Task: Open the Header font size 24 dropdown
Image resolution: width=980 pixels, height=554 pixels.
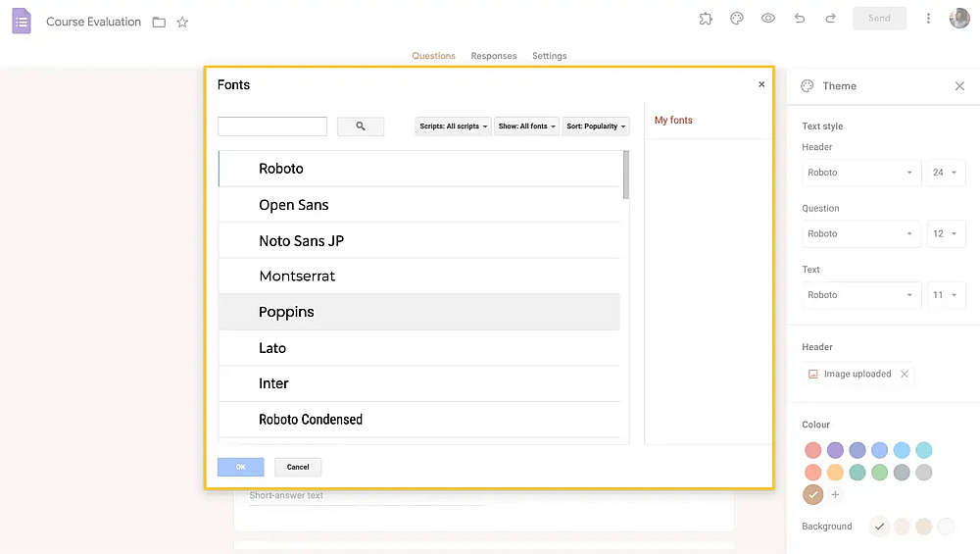Action: point(946,173)
